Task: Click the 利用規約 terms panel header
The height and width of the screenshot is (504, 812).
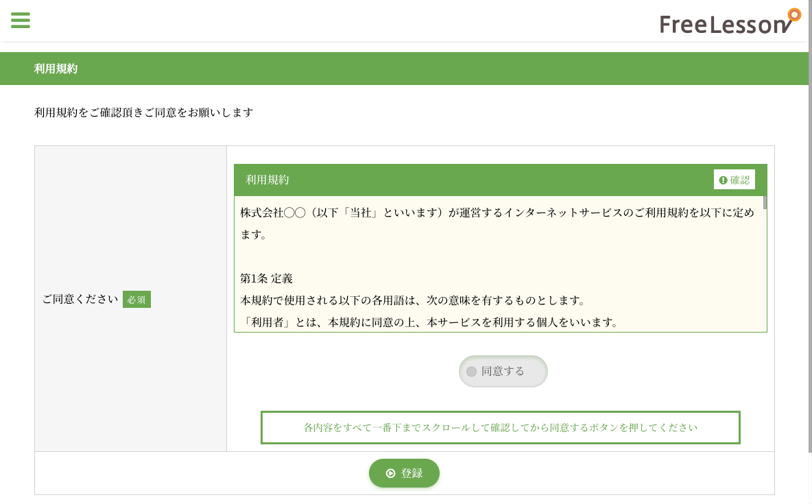Action: click(x=473, y=180)
